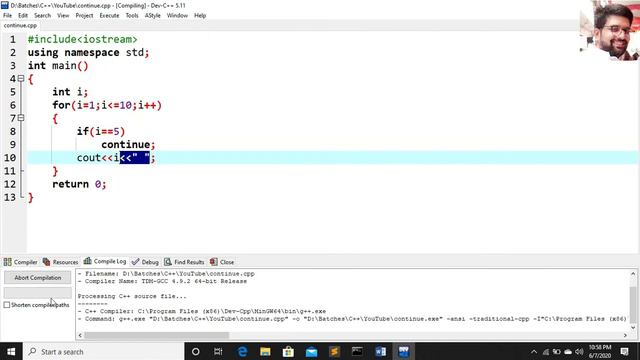Switch to the Debug tab
The width and height of the screenshot is (640, 360).
(145, 262)
